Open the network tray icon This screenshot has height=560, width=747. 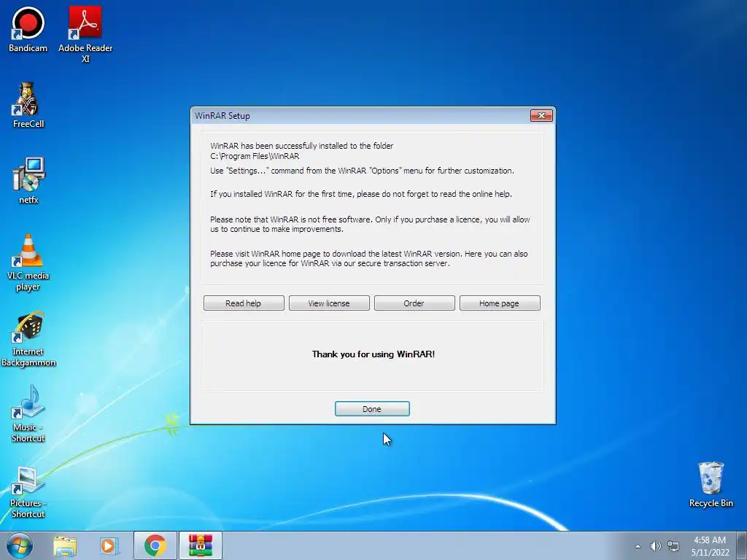673,546
